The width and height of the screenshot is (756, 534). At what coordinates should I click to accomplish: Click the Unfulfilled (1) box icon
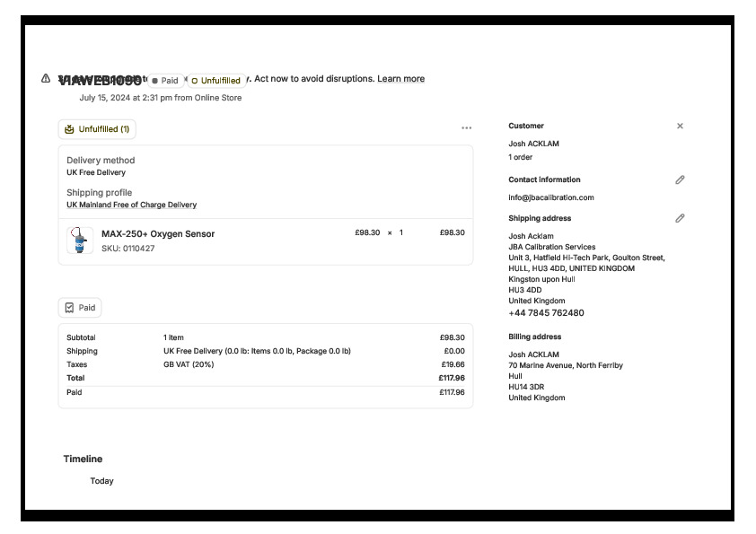(x=69, y=129)
